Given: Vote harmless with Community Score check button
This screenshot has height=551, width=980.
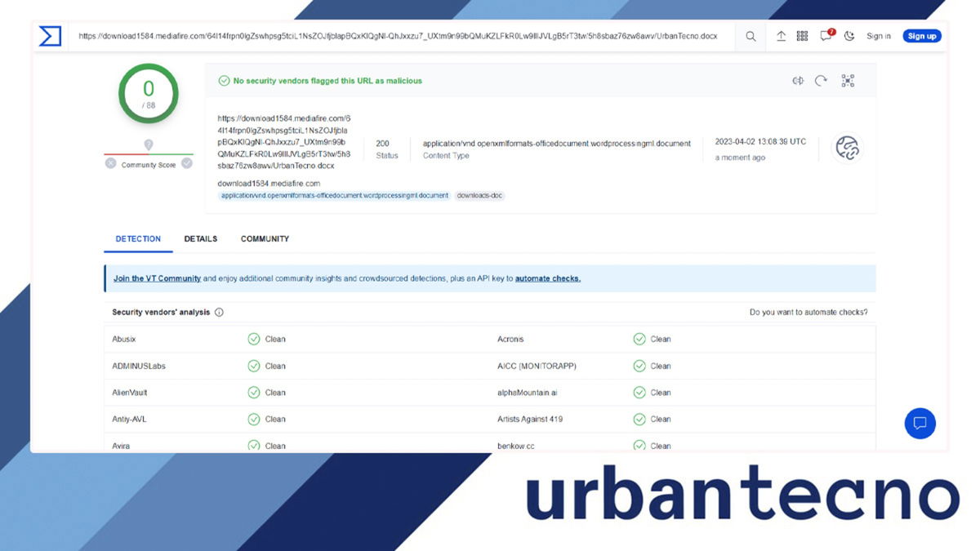Looking at the screenshot, I should click(187, 163).
